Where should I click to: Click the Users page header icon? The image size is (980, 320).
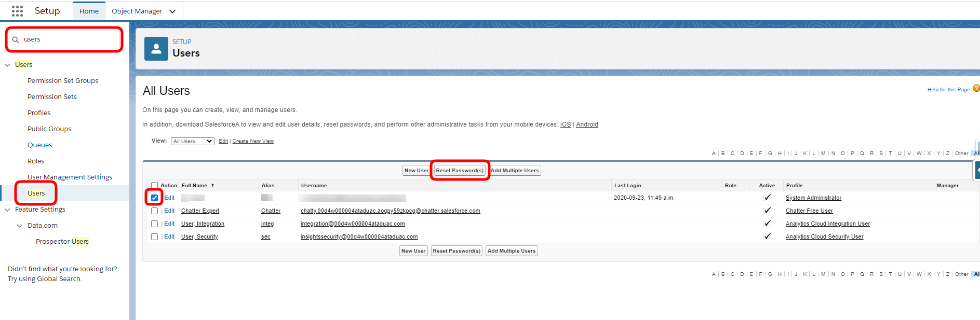click(x=156, y=49)
